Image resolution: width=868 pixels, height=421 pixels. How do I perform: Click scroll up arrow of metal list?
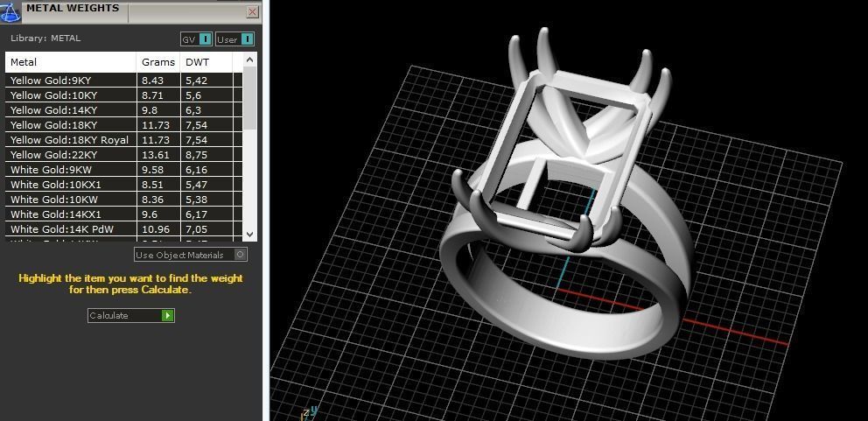(249, 60)
